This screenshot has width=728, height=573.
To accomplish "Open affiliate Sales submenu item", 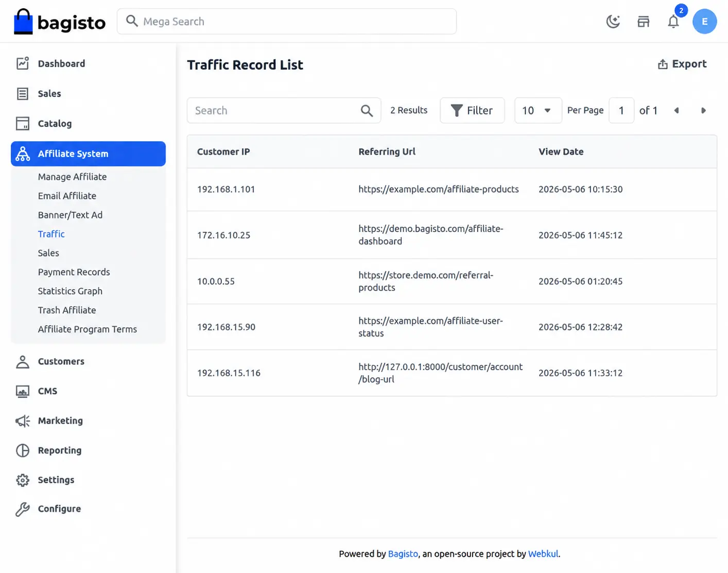I will 48,253.
